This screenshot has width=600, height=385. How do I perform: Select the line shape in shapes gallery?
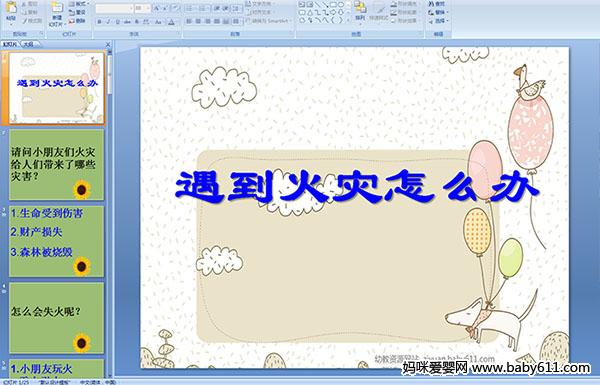(x=317, y=5)
